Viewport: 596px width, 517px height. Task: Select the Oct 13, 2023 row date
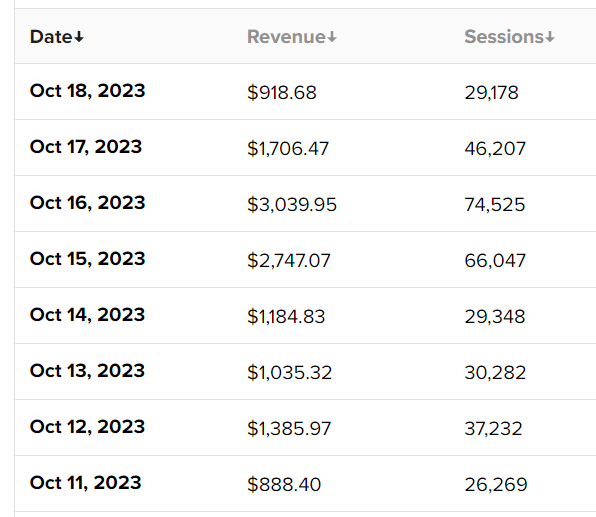point(87,371)
